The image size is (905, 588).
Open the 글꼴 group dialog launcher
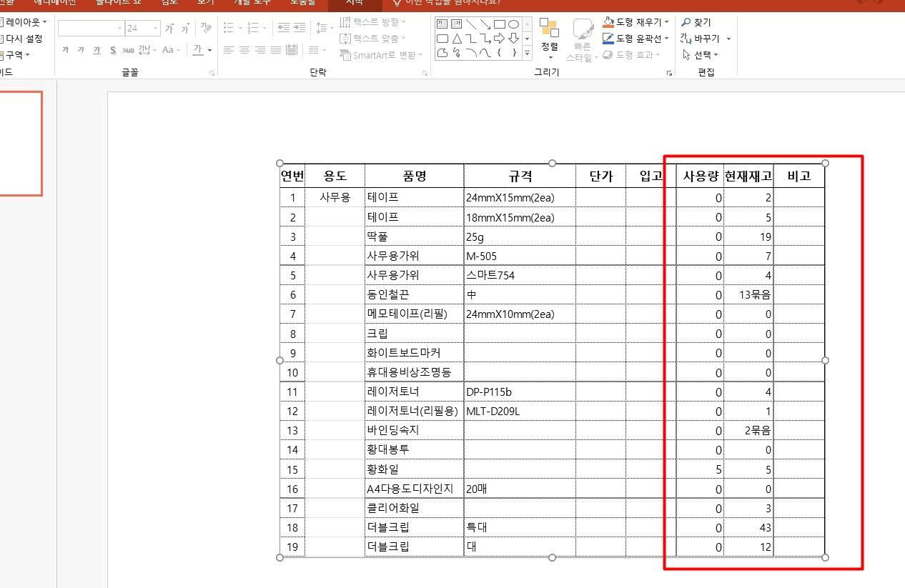click(212, 73)
